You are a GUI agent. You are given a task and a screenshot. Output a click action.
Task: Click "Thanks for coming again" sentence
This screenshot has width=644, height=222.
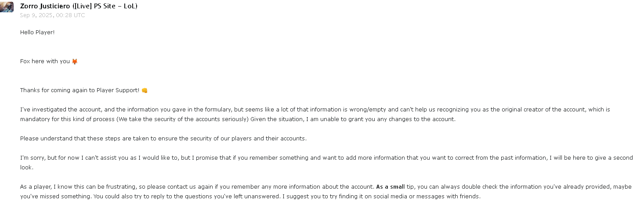[x=57, y=90]
